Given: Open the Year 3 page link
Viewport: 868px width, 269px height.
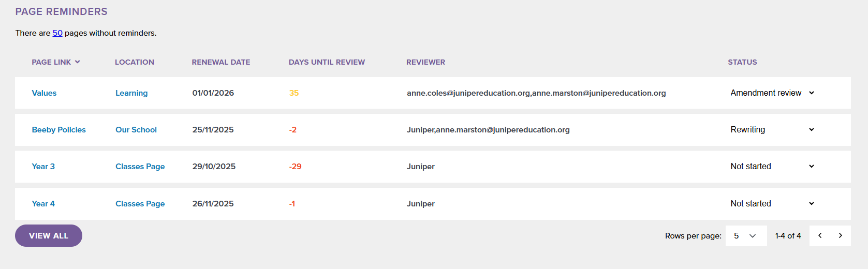Looking at the screenshot, I should pyautogui.click(x=43, y=167).
